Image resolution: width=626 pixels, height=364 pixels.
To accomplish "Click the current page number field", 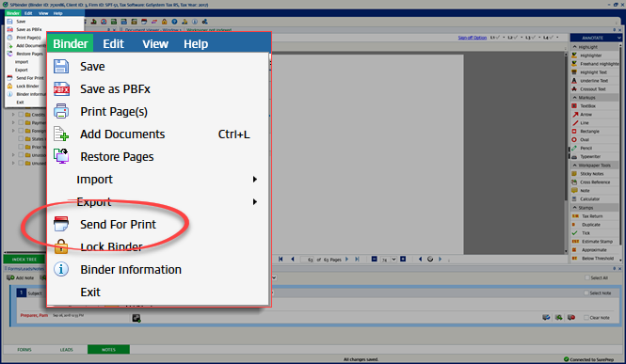I will [308, 260].
